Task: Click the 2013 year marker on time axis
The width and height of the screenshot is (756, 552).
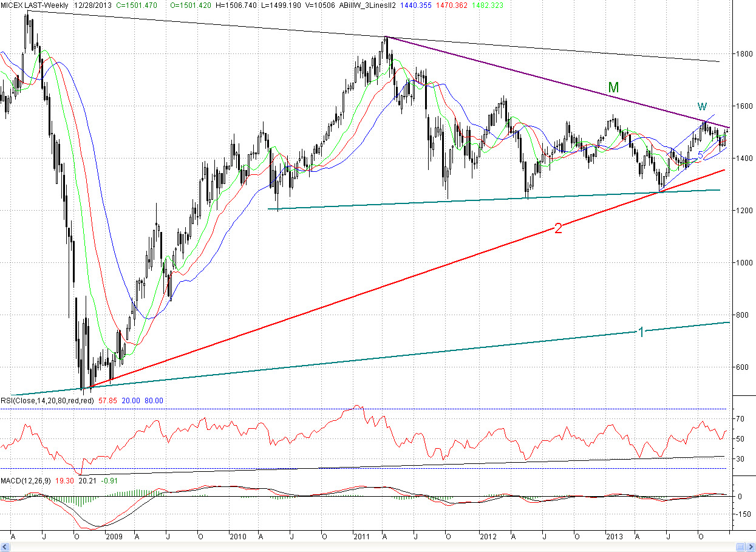Action: pos(615,537)
